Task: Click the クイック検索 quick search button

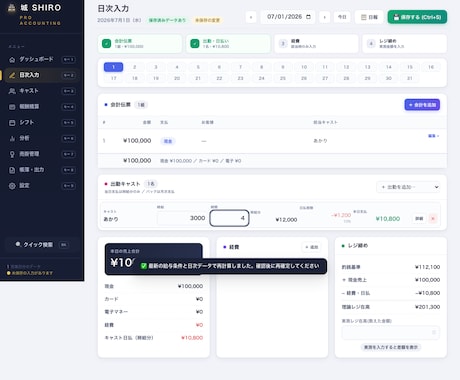Action: point(42,245)
